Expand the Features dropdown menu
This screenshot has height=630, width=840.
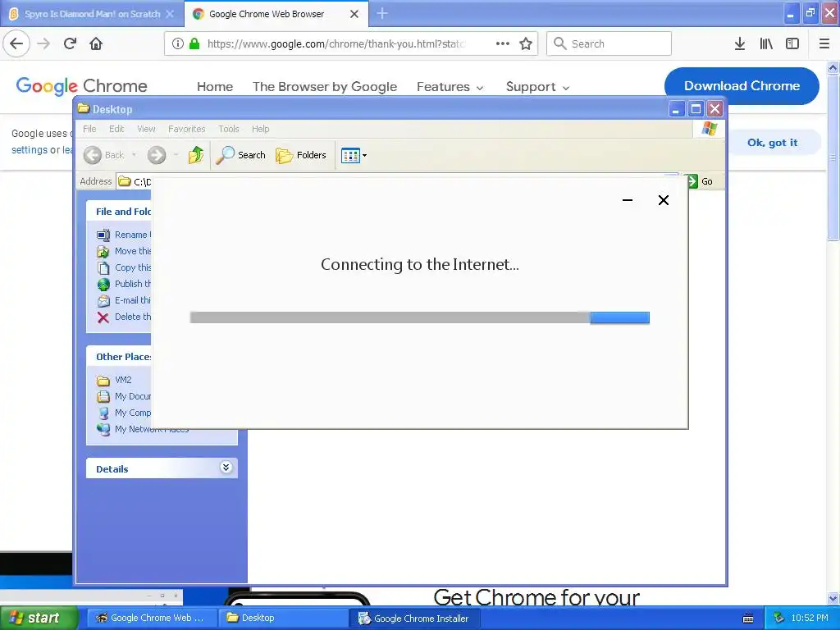click(450, 87)
